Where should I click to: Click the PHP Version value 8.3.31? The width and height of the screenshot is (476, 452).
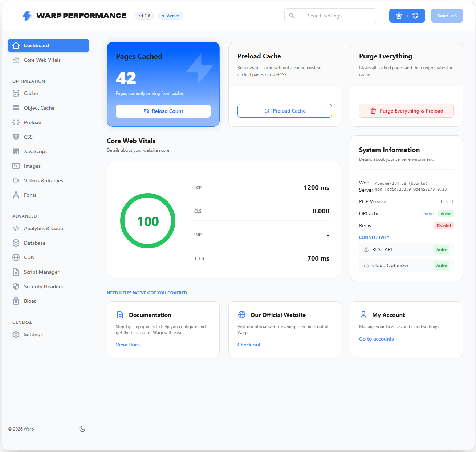click(446, 201)
